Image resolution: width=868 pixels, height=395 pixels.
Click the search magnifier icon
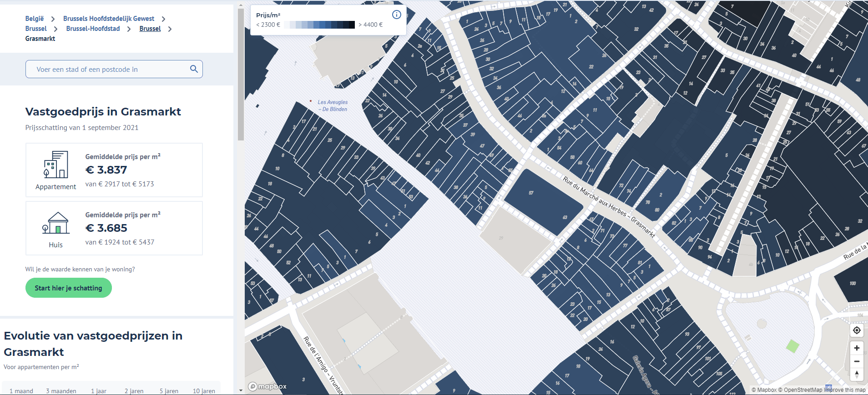194,69
